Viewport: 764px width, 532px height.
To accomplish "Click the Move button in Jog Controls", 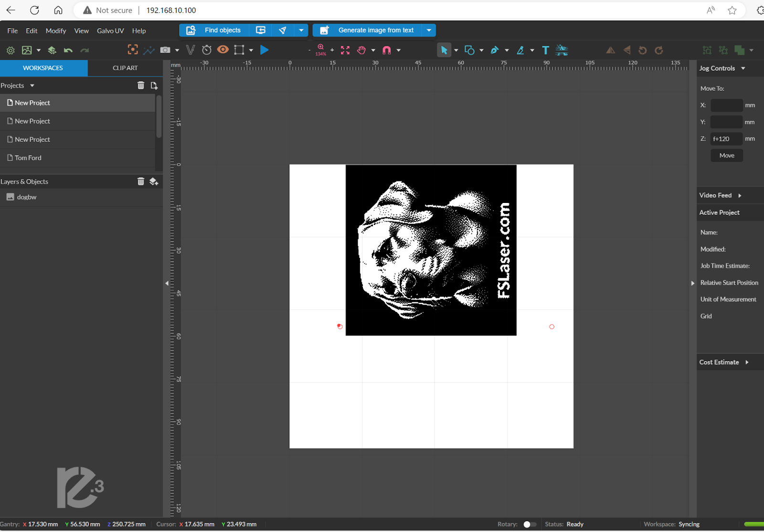I will pyautogui.click(x=726, y=156).
